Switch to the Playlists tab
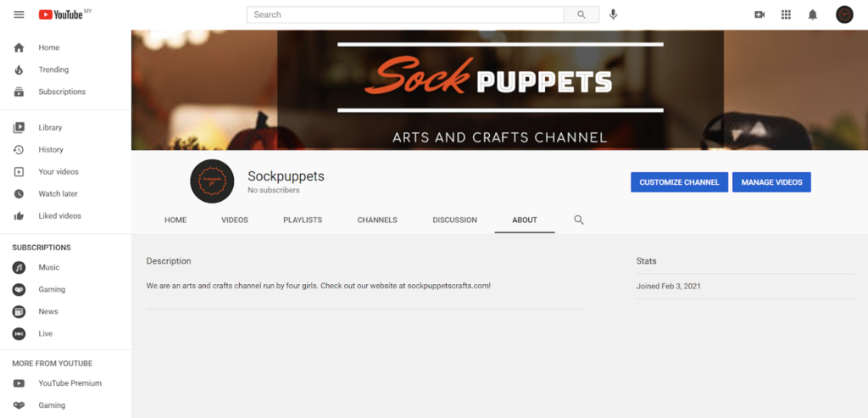The height and width of the screenshot is (418, 868). (x=303, y=220)
